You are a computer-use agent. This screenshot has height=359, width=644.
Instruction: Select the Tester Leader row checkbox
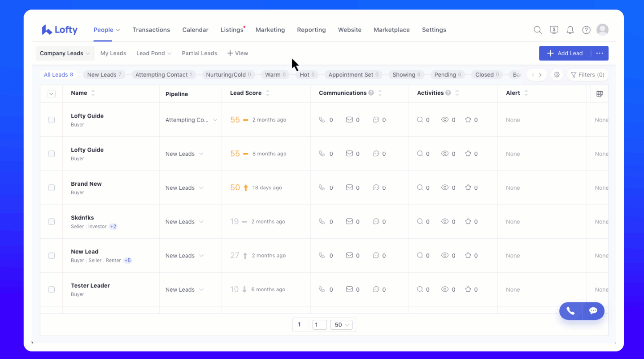52,290
